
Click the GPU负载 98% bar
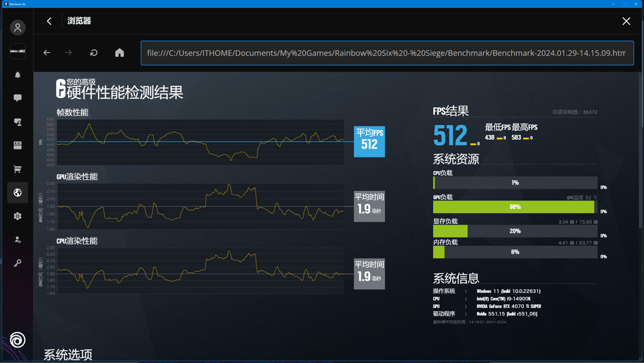pyautogui.click(x=515, y=207)
